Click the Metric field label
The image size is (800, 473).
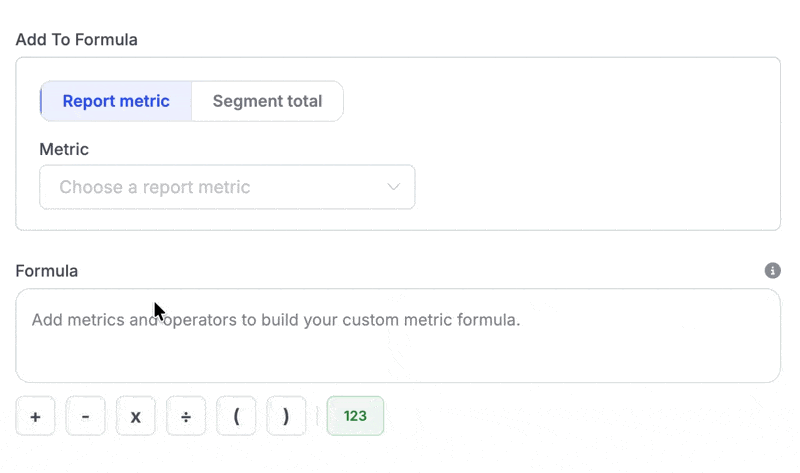(x=64, y=149)
